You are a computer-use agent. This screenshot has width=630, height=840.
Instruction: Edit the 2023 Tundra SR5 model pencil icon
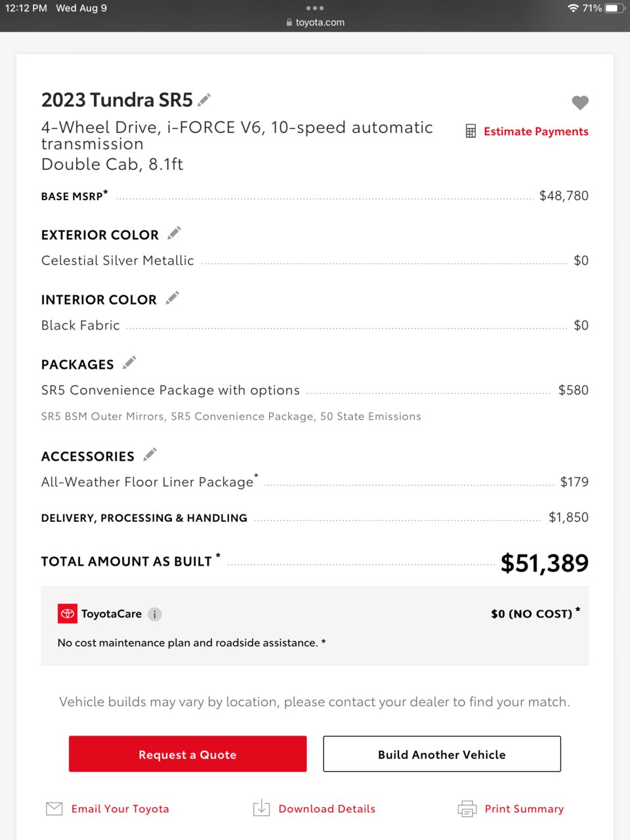tap(204, 100)
